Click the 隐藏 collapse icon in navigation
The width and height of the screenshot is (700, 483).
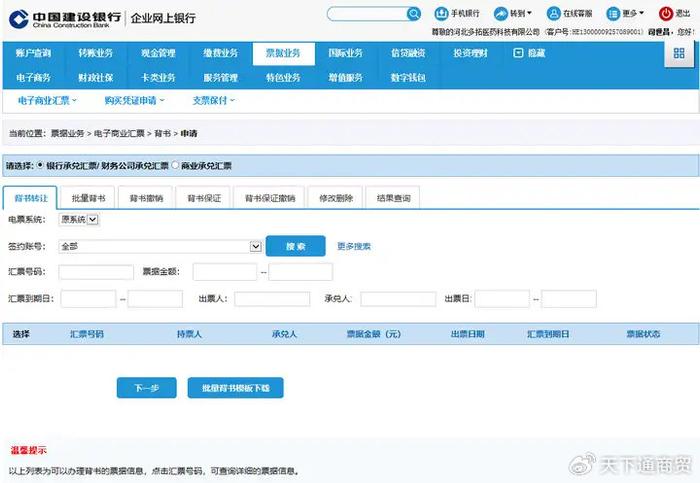point(518,53)
